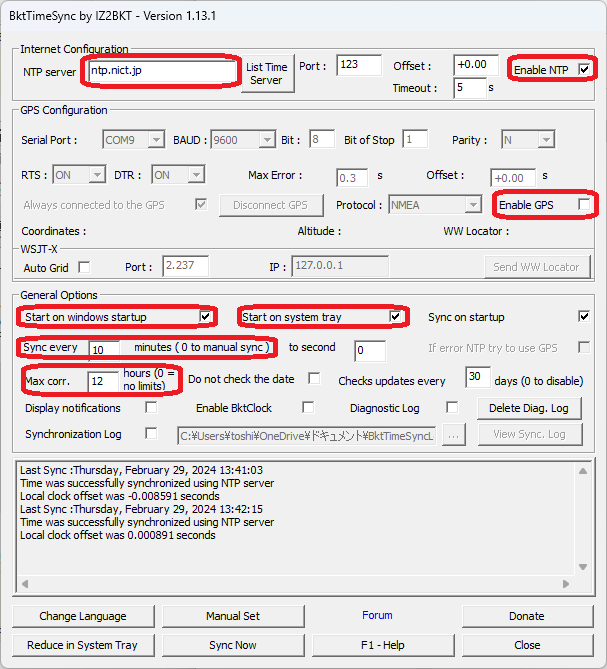This screenshot has width=607, height=669.
Task: Click the 'Local clock offset was 0.000891 seconds' line
Action: pyautogui.click(x=118, y=535)
